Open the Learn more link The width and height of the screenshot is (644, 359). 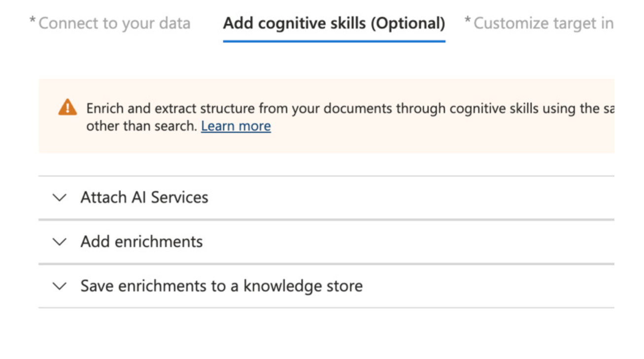[x=236, y=126]
